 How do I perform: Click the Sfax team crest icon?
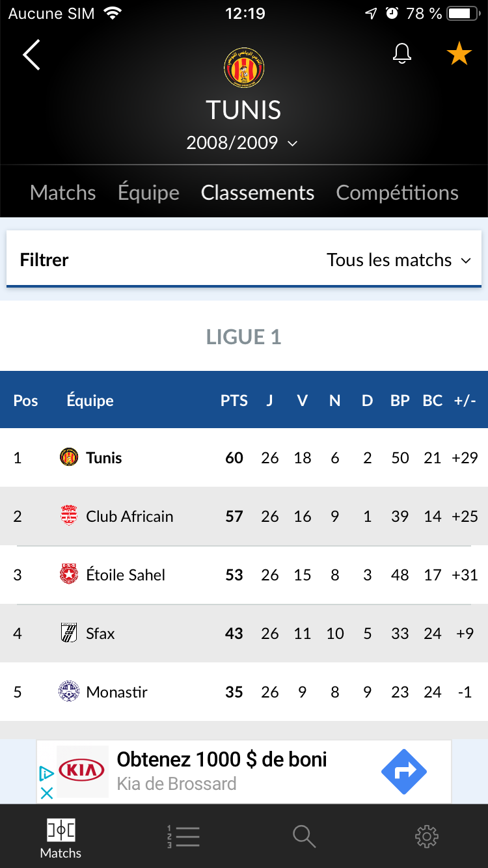coord(68,633)
